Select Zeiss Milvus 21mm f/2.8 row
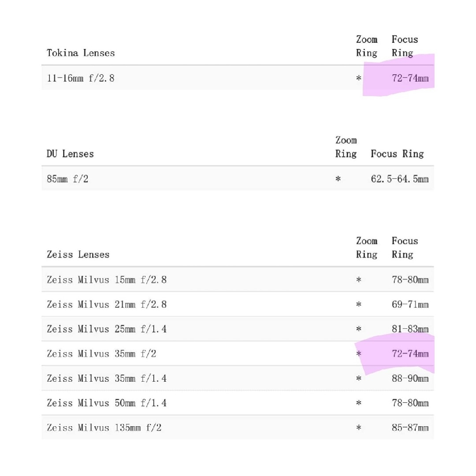 pos(238,304)
